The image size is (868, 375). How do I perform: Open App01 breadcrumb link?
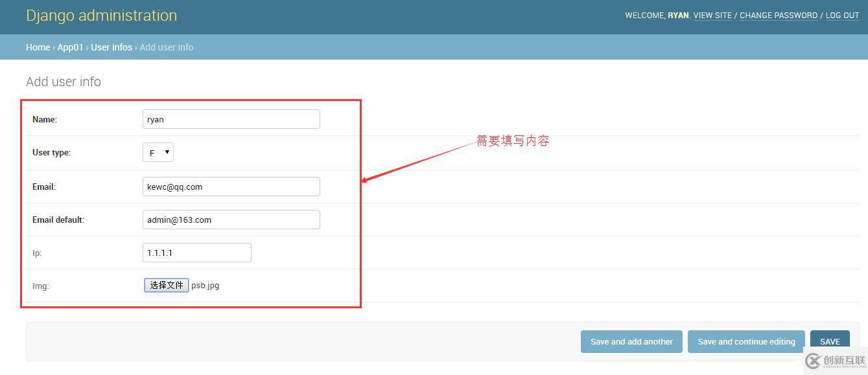pyautogui.click(x=71, y=47)
